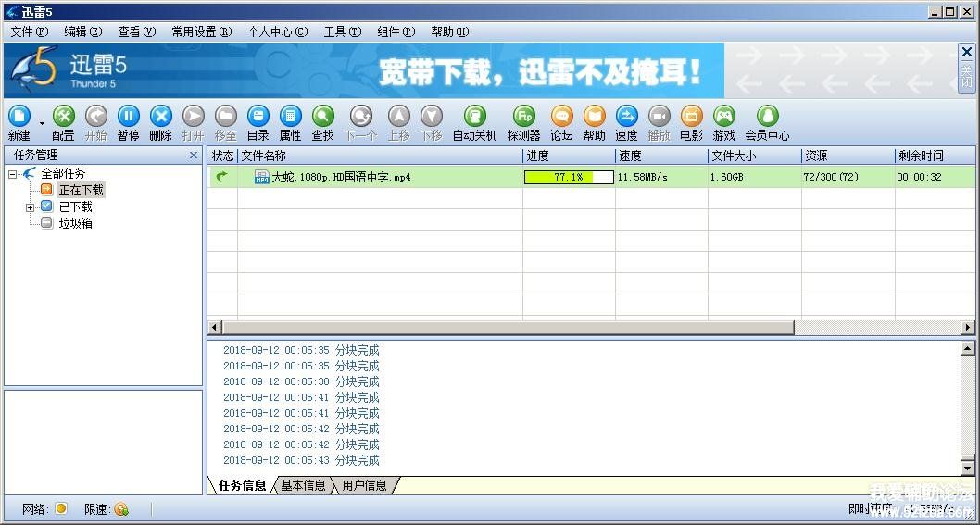This screenshot has width=980, height=525.
Task: Sort by 文件大小 column header
Action: [754, 156]
